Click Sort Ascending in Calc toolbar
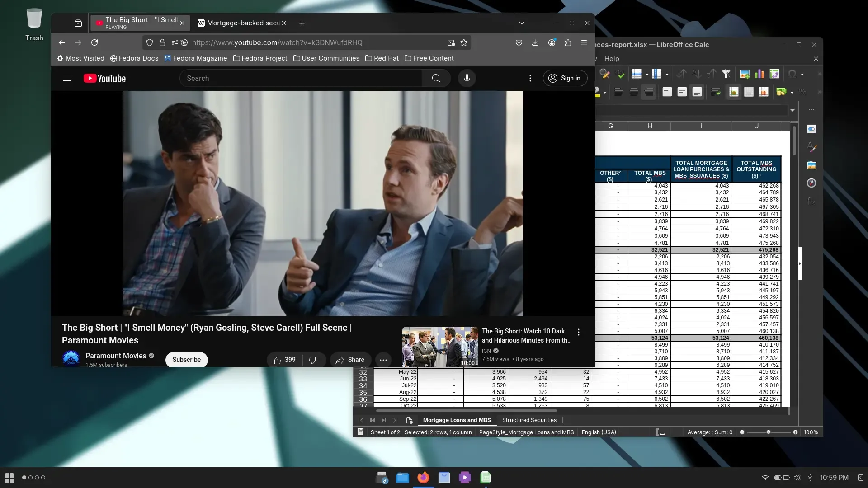868x488 pixels. point(697,74)
